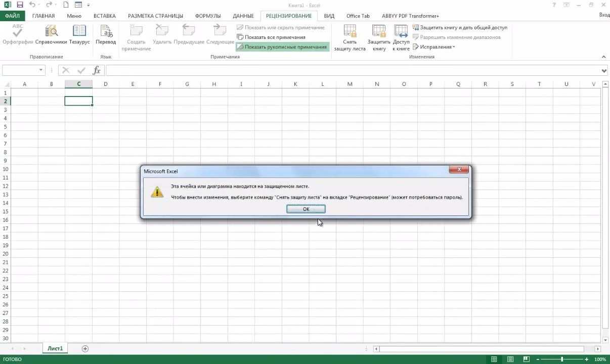
Task: Add a new sheet with plus button
Action: point(85,348)
